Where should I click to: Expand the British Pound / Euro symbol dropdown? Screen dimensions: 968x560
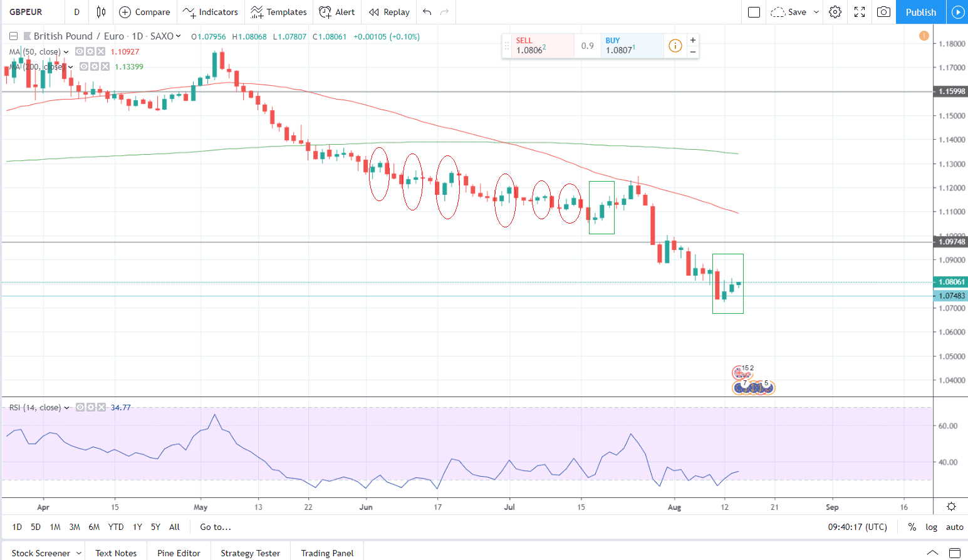[x=178, y=36]
